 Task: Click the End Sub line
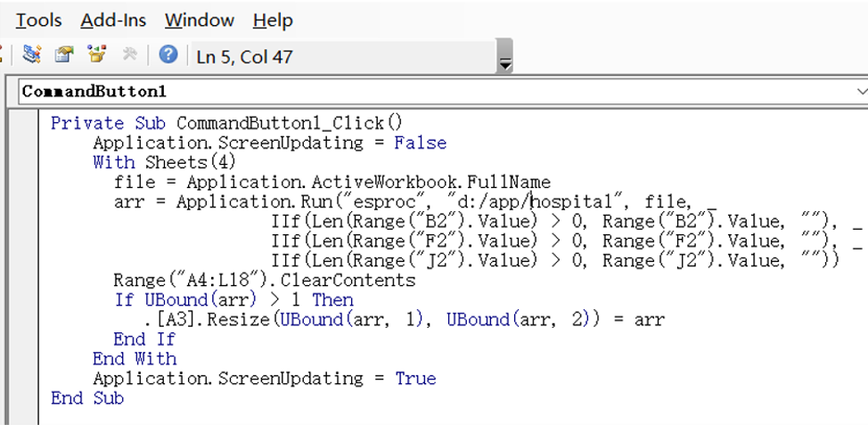coord(87,398)
